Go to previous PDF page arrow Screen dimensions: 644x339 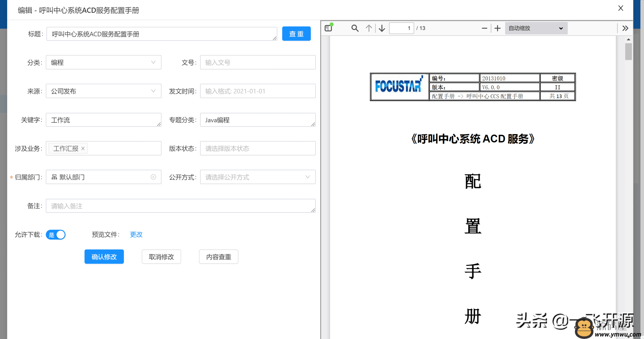point(369,28)
